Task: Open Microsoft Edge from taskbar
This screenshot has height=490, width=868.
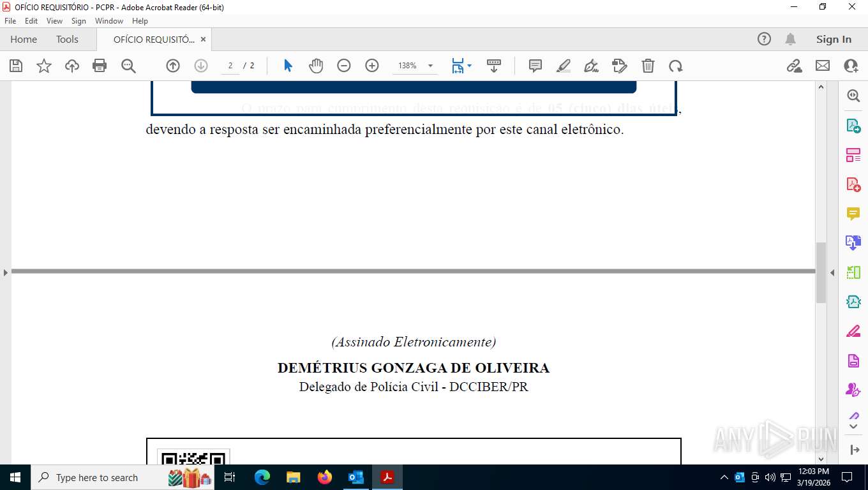Action: point(262,477)
